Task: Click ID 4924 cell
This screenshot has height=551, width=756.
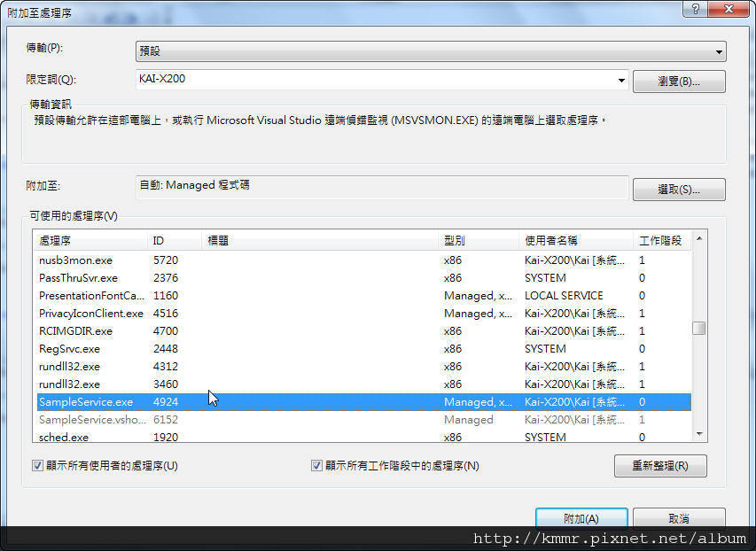Action: pyautogui.click(x=166, y=402)
